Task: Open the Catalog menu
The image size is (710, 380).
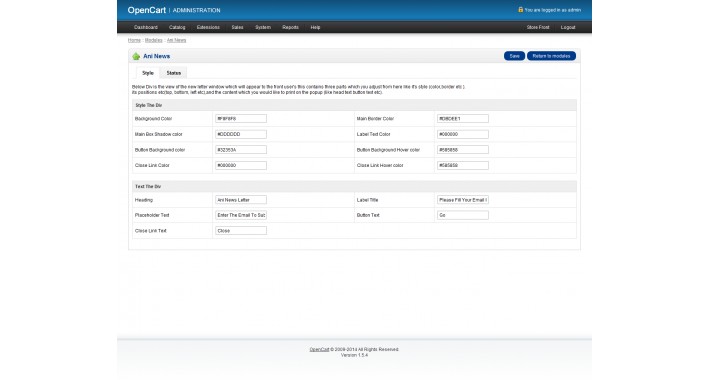Action: pyautogui.click(x=177, y=27)
